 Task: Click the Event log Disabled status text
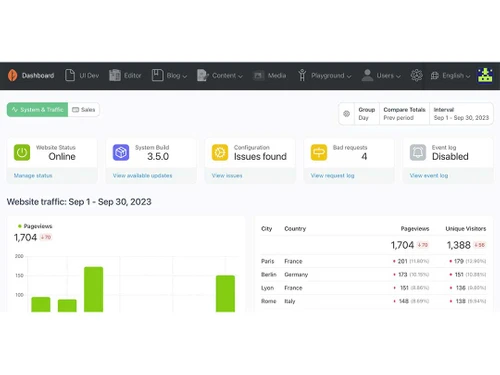[x=450, y=156]
